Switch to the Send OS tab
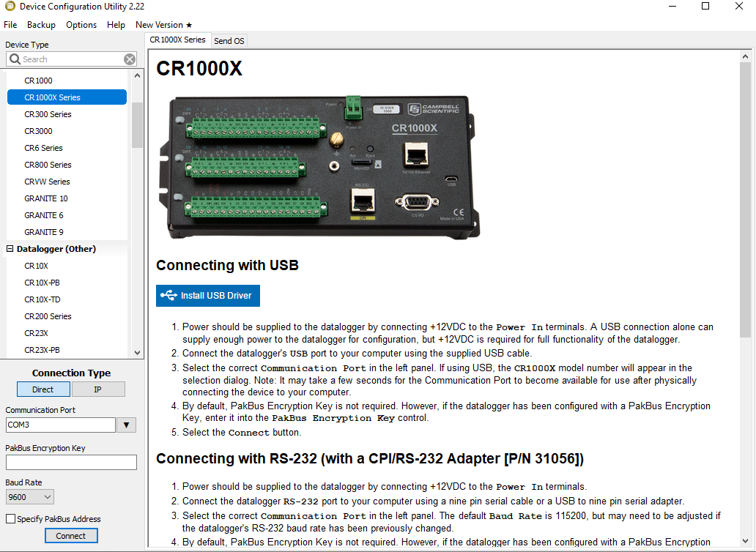Screen dimensions: 756x552 [229, 41]
